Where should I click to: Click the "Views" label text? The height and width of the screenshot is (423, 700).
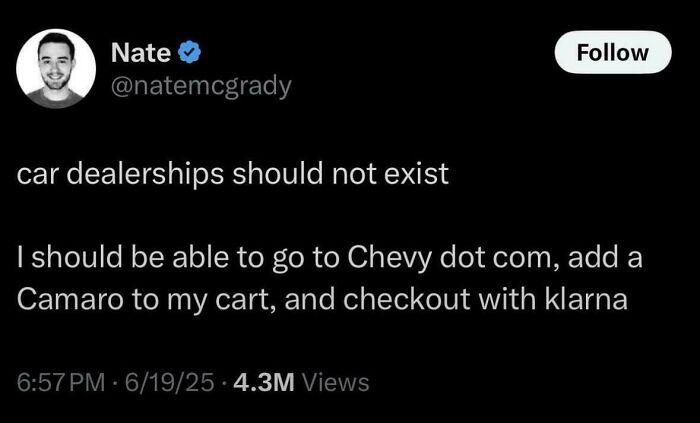tap(335, 382)
